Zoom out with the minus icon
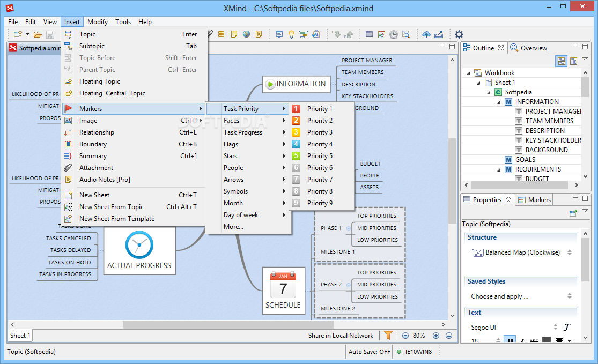 click(x=405, y=336)
